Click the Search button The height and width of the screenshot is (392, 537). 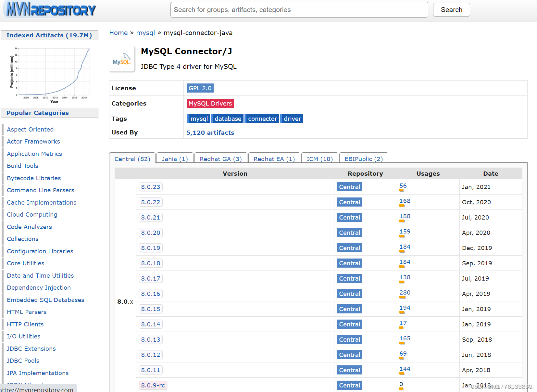pos(451,10)
